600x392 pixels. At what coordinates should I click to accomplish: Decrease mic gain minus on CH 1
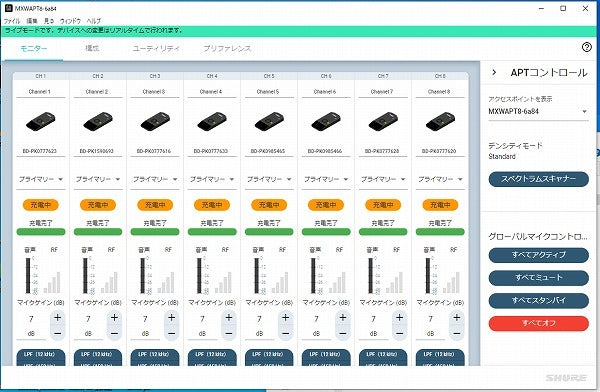tap(57, 334)
